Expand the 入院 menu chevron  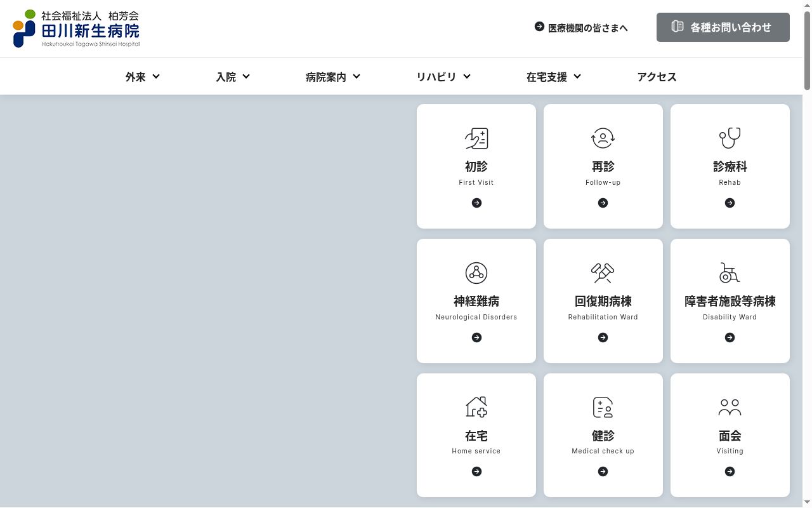(x=246, y=76)
